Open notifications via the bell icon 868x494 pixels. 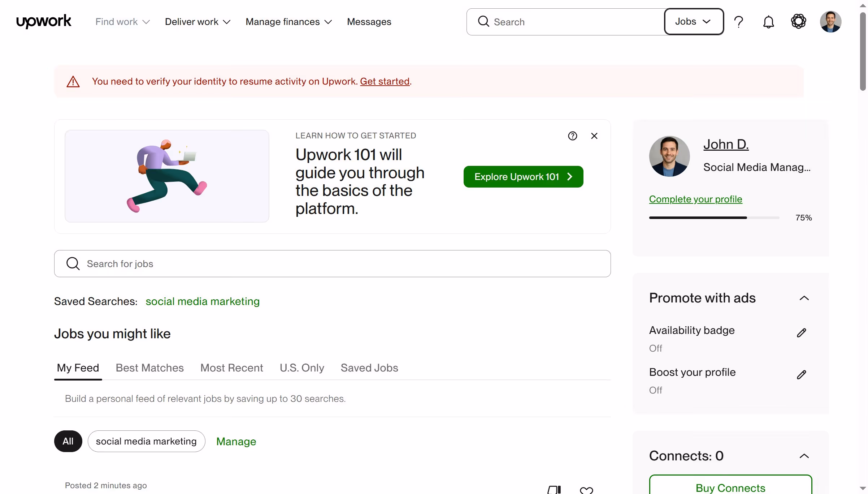[768, 22]
